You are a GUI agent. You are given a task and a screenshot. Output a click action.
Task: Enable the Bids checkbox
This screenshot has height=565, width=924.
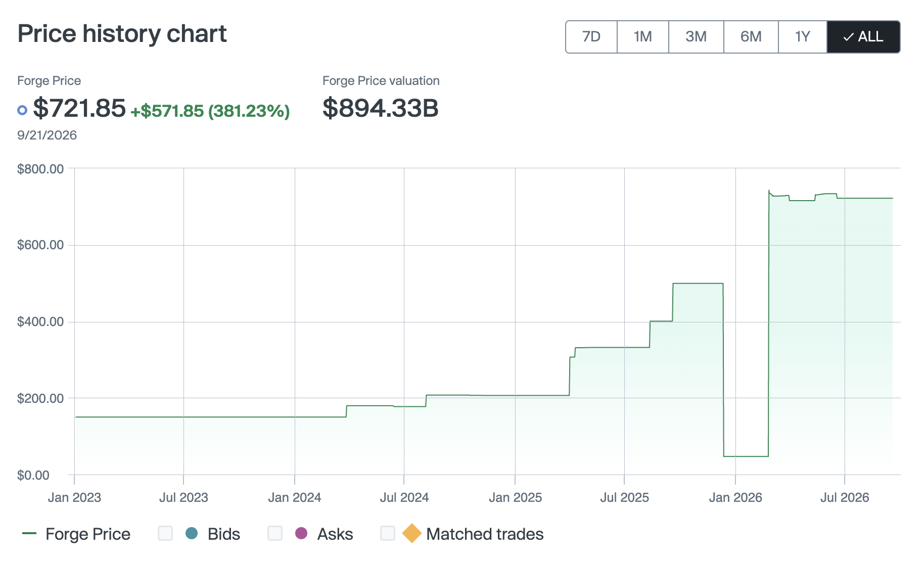click(x=165, y=533)
